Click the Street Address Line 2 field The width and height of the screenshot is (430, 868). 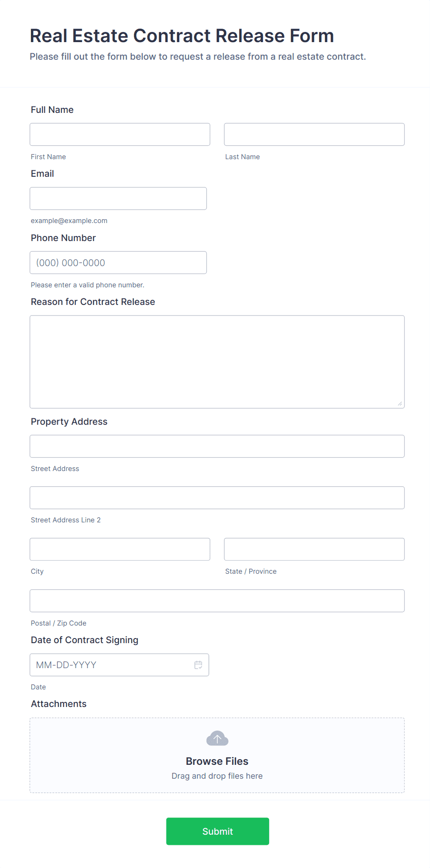coord(217,497)
